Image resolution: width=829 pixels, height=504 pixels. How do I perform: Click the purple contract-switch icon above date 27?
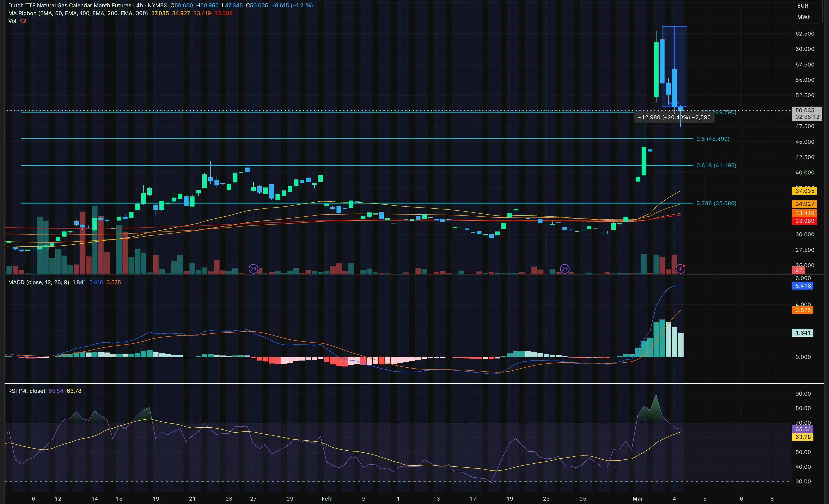253,269
